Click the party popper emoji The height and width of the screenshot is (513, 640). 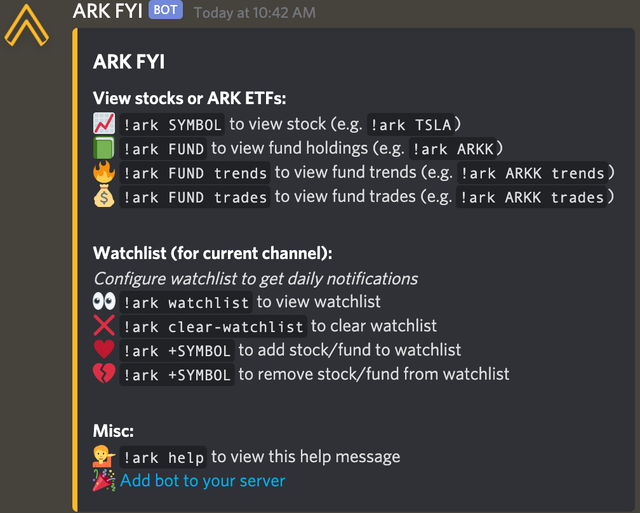104,481
